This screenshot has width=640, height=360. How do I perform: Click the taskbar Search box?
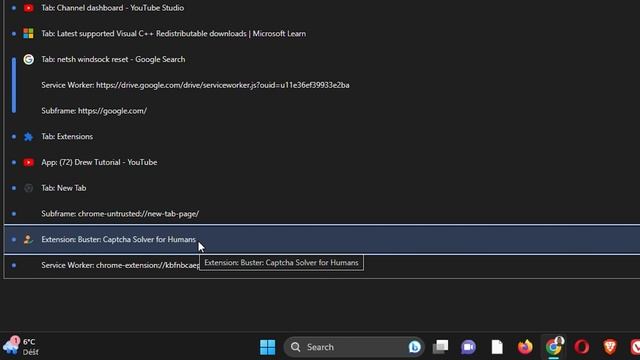click(x=354, y=347)
